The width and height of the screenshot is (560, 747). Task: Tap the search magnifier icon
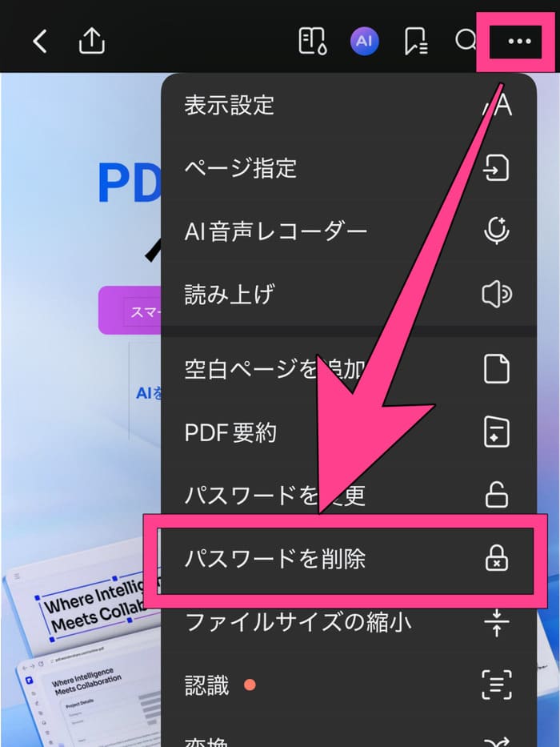(466, 41)
